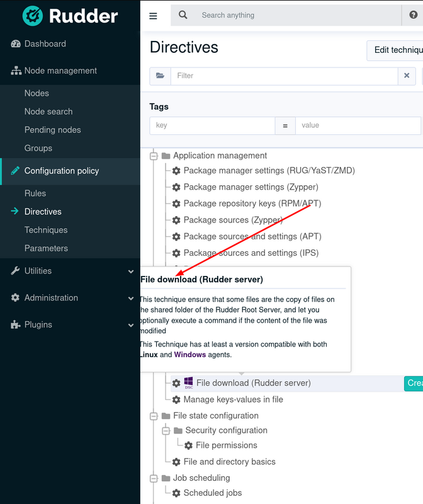The image size is (423, 504).
Task: Click Create button on File download row
Action: pyautogui.click(x=414, y=383)
